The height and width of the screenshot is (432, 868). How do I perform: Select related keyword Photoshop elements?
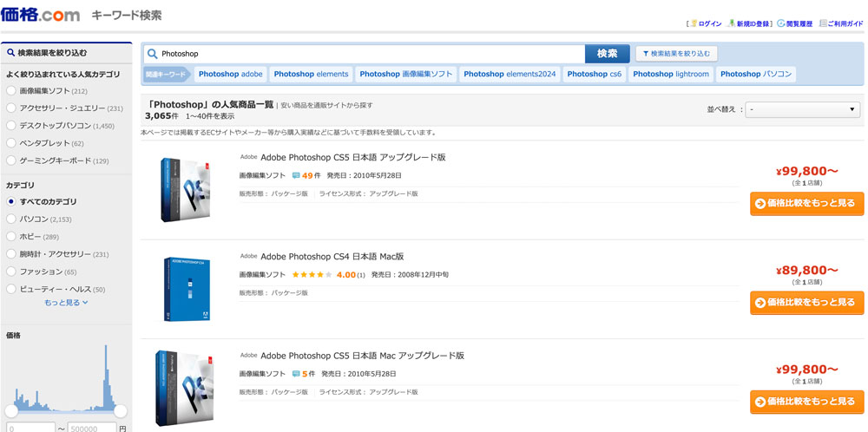(x=311, y=75)
